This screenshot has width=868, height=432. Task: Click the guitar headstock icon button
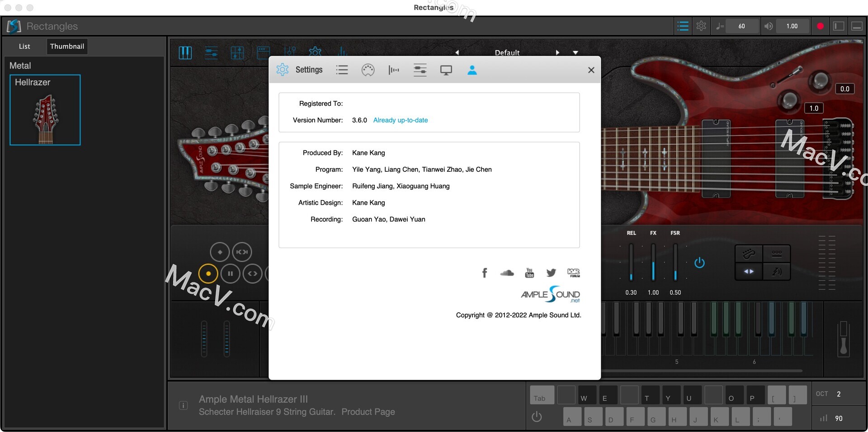[749, 254]
